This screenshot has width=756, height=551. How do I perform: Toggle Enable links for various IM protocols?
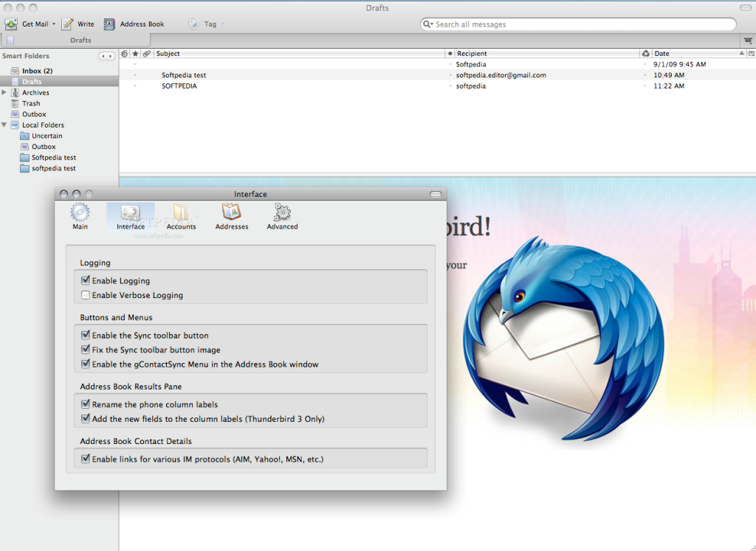86,459
